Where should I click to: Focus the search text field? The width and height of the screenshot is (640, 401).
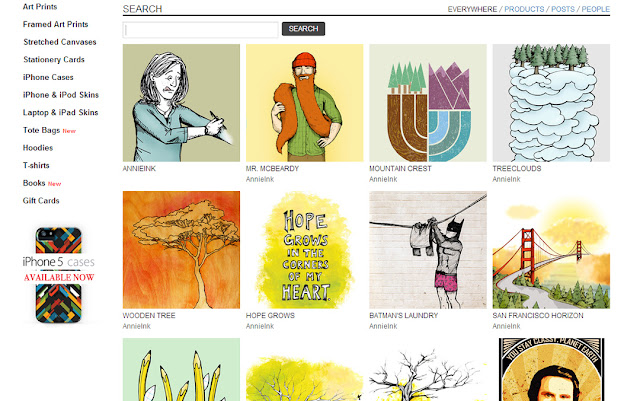click(200, 30)
